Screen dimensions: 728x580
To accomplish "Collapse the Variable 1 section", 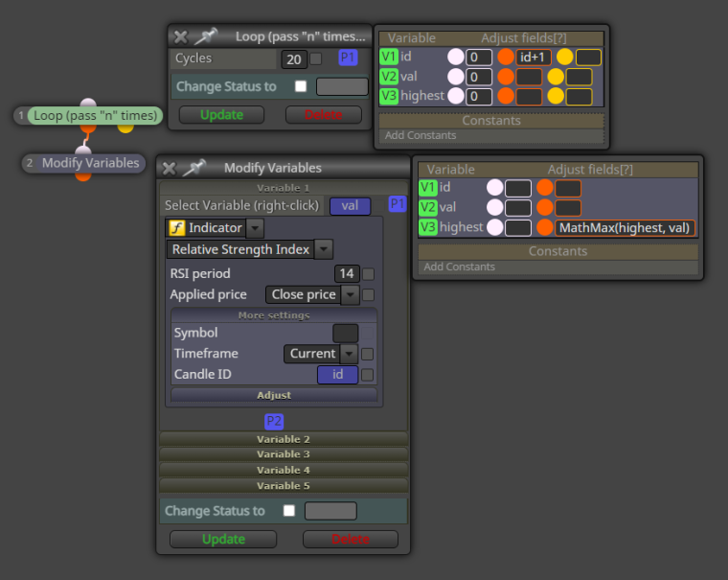I will click(284, 188).
